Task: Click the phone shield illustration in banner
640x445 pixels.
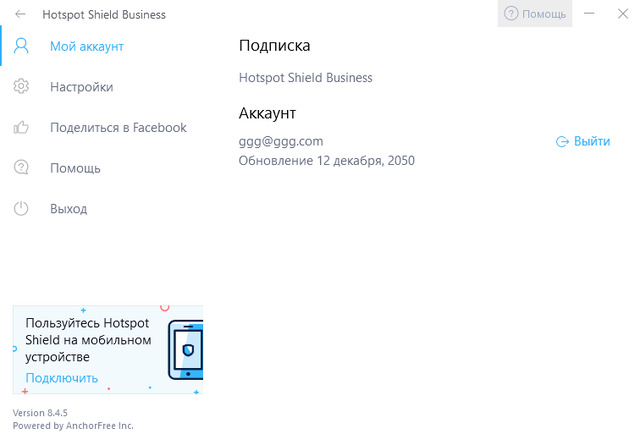Action: (185, 350)
